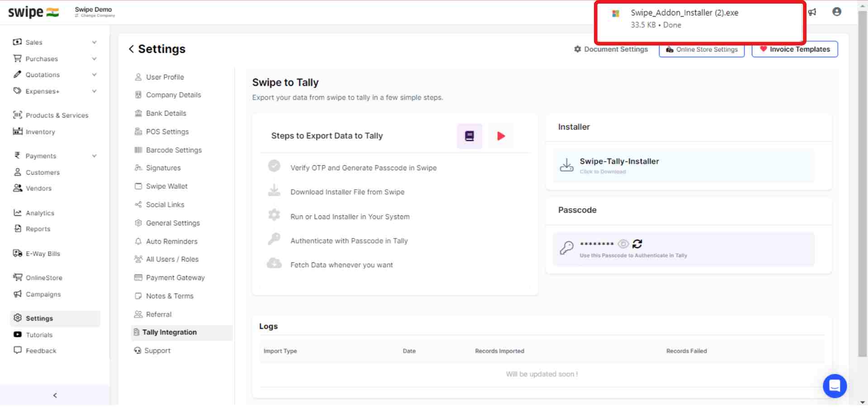Image resolution: width=868 pixels, height=420 pixels.
Task: Open the documentation book icon
Action: [x=469, y=136]
